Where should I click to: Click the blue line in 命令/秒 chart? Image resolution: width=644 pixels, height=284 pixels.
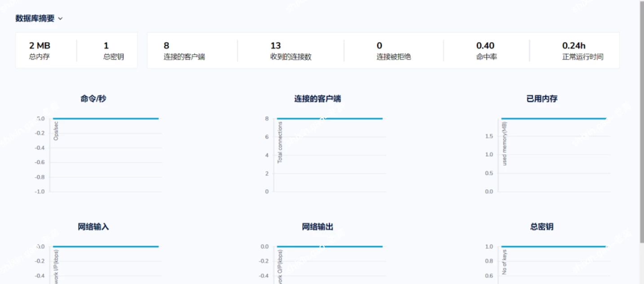point(106,118)
